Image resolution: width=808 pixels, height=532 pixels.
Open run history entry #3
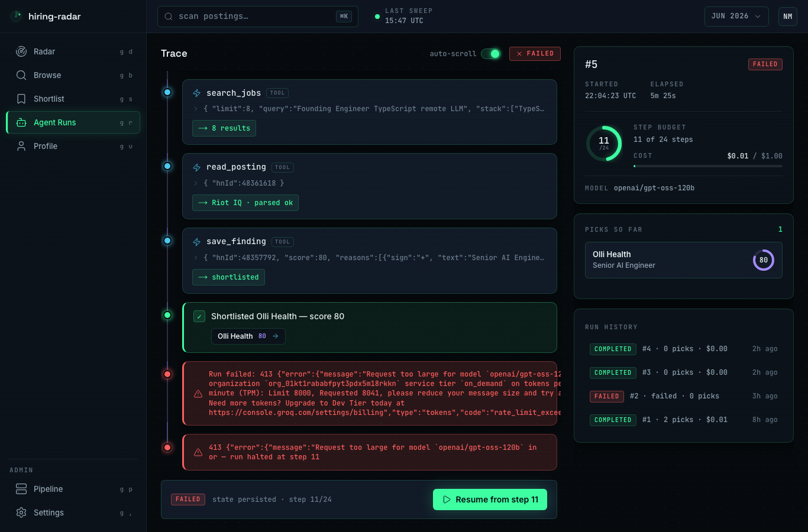pyautogui.click(x=684, y=373)
